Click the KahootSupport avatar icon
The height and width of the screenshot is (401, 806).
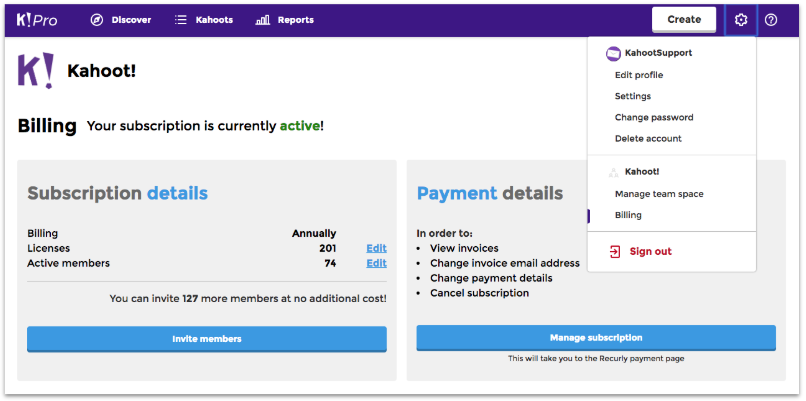[613, 53]
